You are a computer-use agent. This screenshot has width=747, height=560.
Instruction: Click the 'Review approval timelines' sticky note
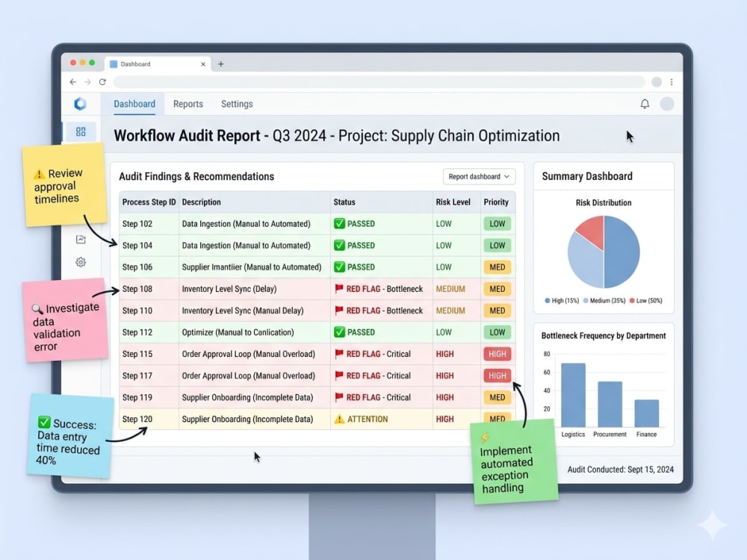click(64, 185)
